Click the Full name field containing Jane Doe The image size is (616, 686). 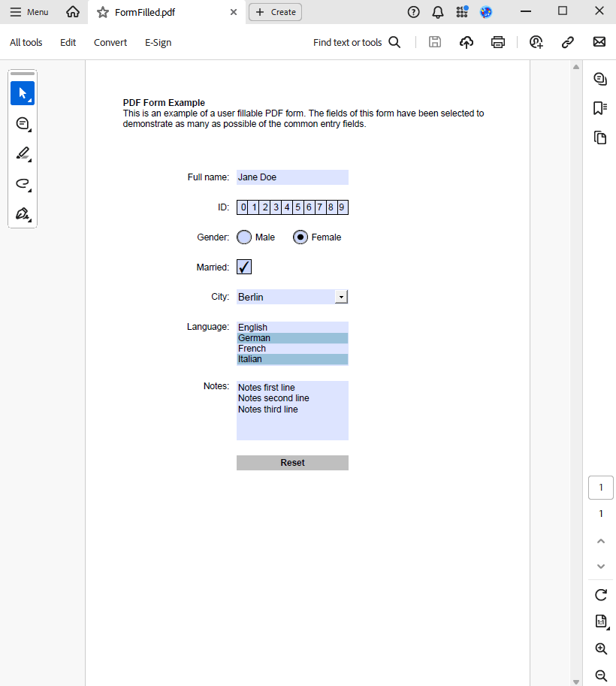[x=291, y=177]
